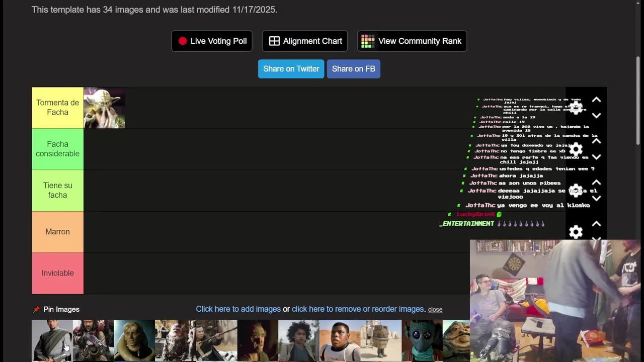Click the Pin Images option
The image size is (644, 362).
coord(56,309)
